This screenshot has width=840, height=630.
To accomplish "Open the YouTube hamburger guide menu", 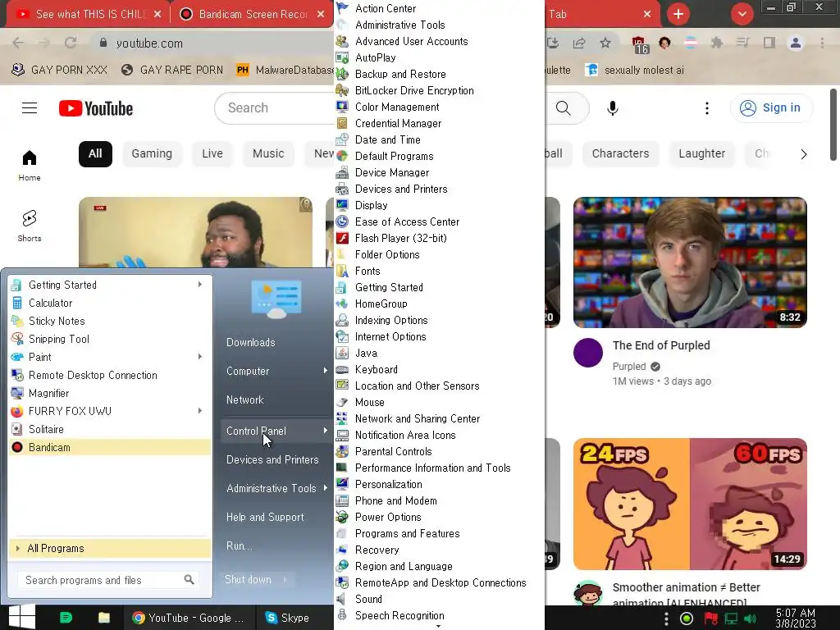I will click(30, 108).
